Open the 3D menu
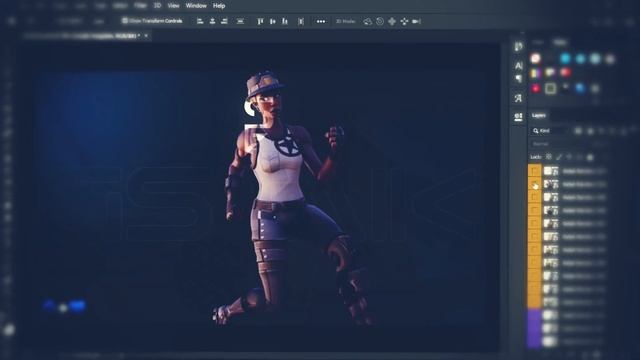This screenshot has height=360, width=640. click(x=157, y=6)
